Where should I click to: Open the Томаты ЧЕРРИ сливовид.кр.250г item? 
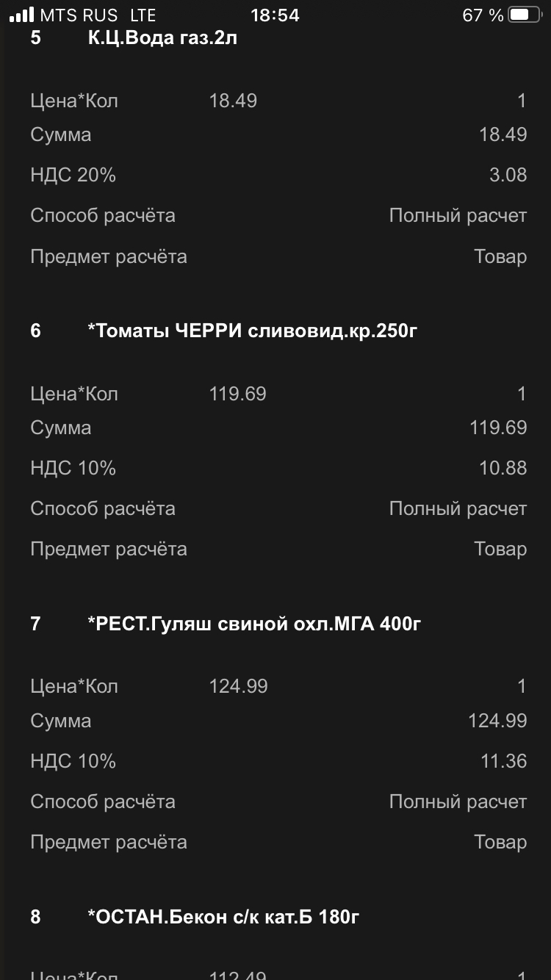tap(253, 331)
